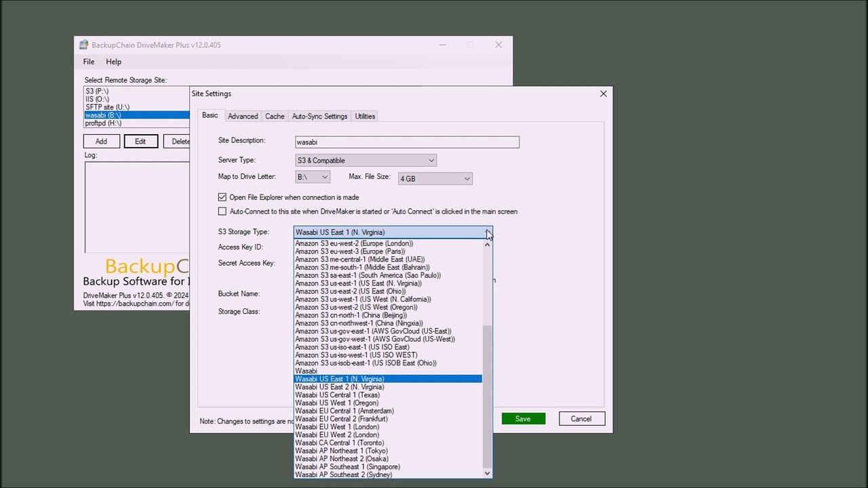Choose the plain Wasabi option
The image size is (868, 488).
(388, 371)
